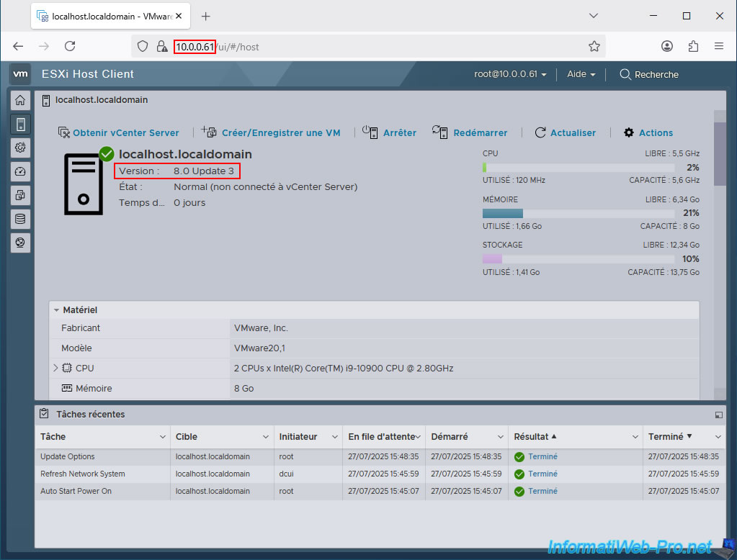Click the Recherche search field
Viewport: 737px width, 560px height.
[x=648, y=74]
